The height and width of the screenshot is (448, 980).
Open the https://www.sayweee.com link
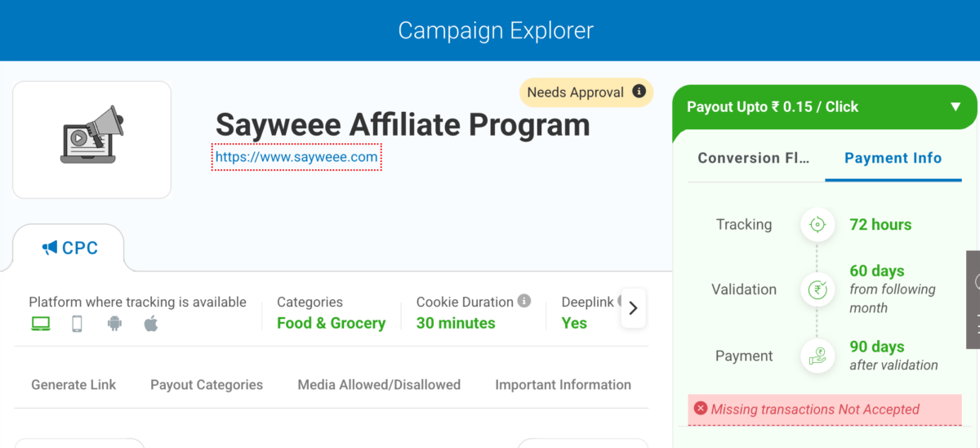click(296, 156)
